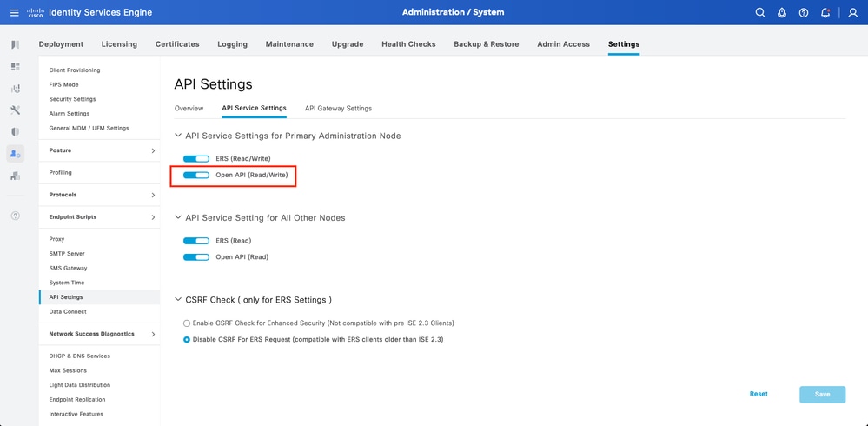
Task: Open General MDM / UEM Settings
Action: (x=89, y=128)
